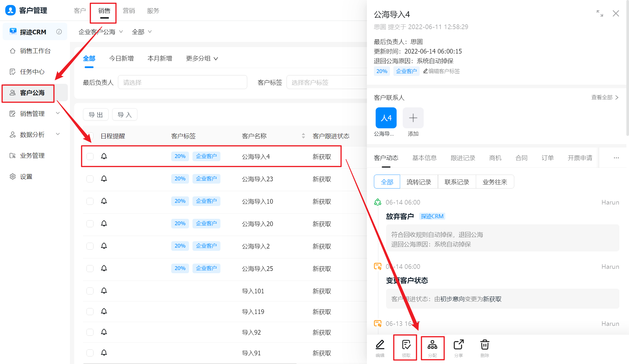Screen dimensions: 629x364
Task: Check the checkbox for 公海导入10 row
Action: pos(90,201)
